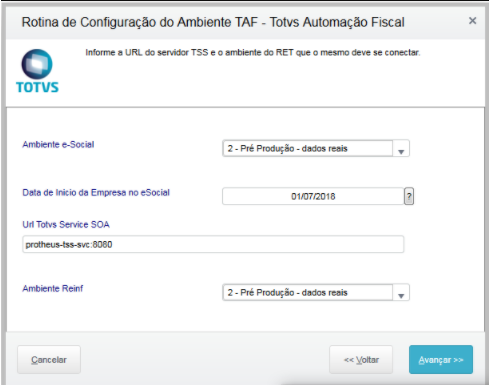
Task: Focus the Url Totvs Service SOA input
Action: point(213,244)
